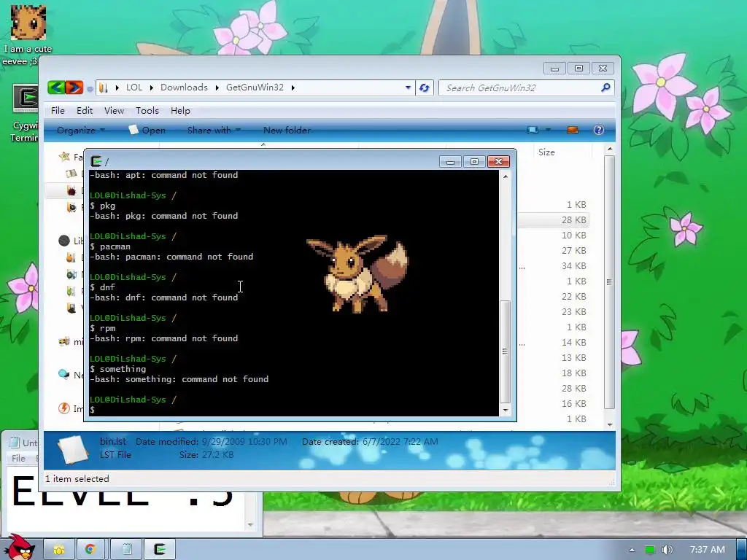Screen dimensions: 747x560
Task: Expand the arrow after Downloads in address bar
Action: 217,87
